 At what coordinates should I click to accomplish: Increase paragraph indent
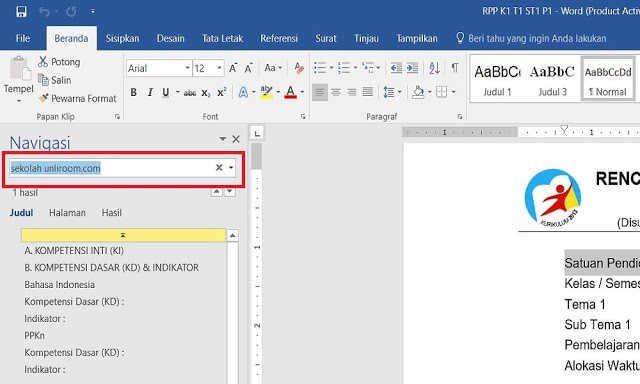[x=412, y=68]
